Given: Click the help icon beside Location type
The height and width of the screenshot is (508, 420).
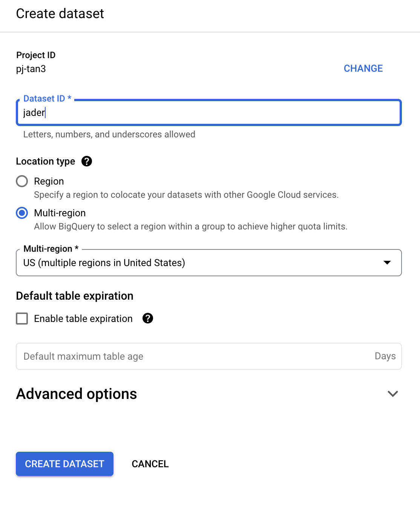Looking at the screenshot, I should click(87, 161).
